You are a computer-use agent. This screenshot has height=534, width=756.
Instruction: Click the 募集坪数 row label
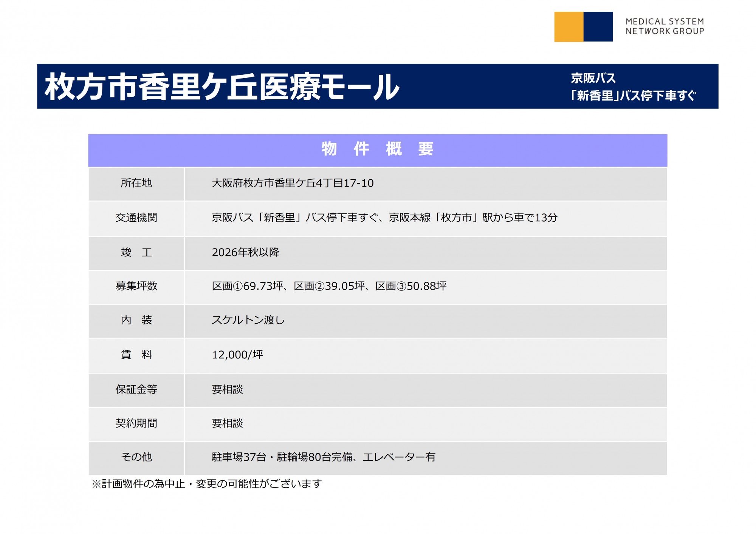[x=136, y=286]
